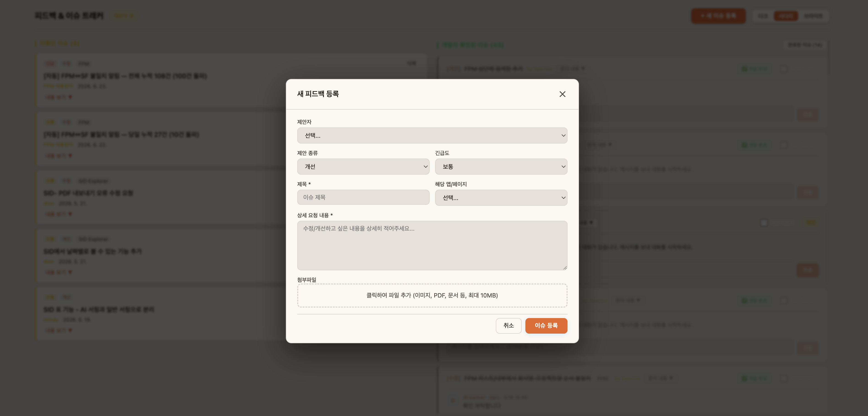Click the blurred new issue button in header
Image resolution: width=868 pixels, height=416 pixels.
click(718, 16)
